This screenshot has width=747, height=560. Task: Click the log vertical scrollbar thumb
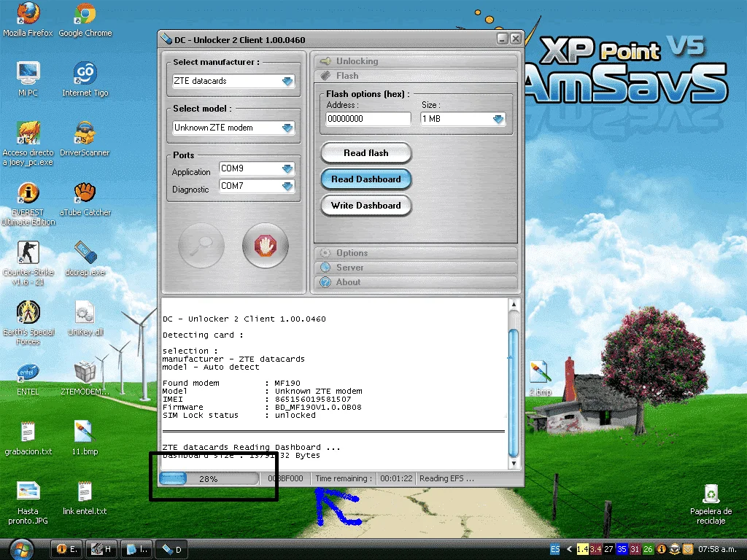click(514, 393)
